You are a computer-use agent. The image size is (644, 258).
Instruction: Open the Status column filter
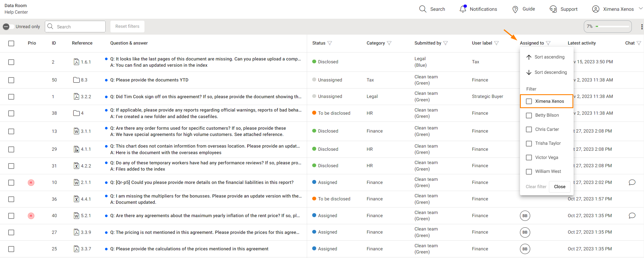(330, 43)
